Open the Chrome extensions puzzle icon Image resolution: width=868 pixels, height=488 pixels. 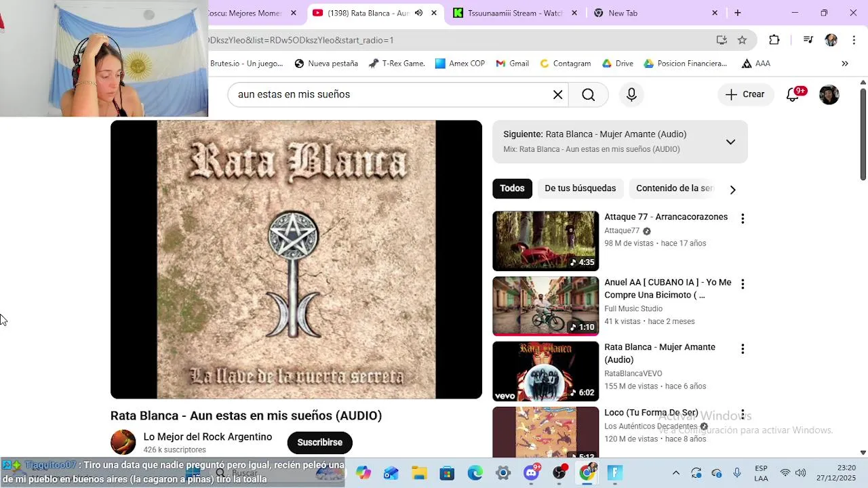pyautogui.click(x=774, y=40)
